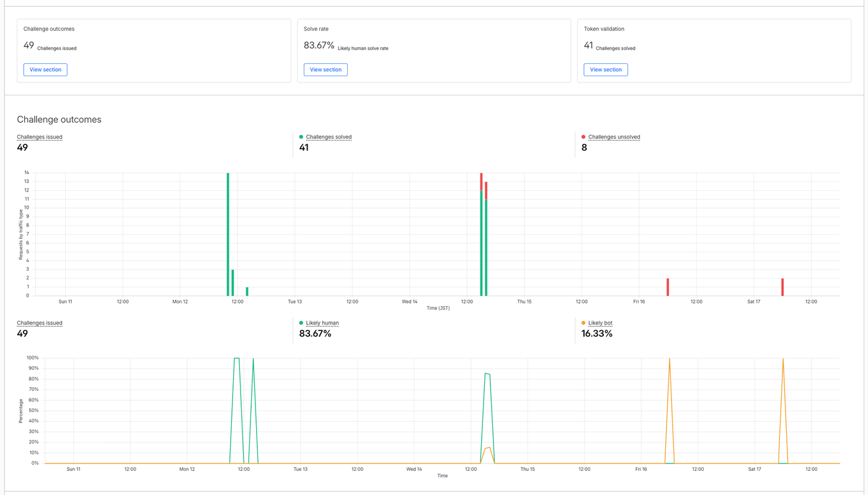
Task: Click the 8 value under Challenges unsolved
Action: point(584,147)
